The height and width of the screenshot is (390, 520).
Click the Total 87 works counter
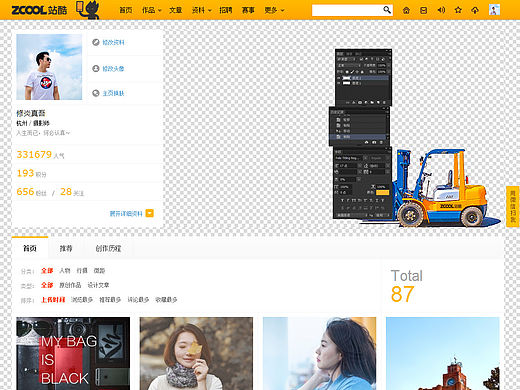point(407,286)
